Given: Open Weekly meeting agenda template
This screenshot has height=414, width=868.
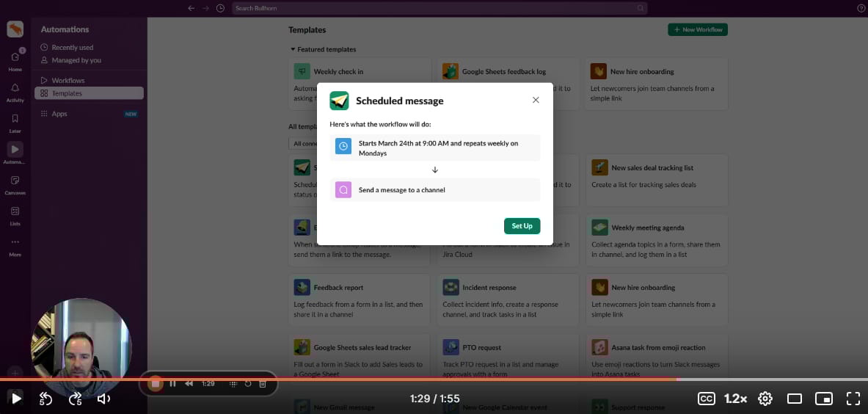Looking at the screenshot, I should click(657, 240).
